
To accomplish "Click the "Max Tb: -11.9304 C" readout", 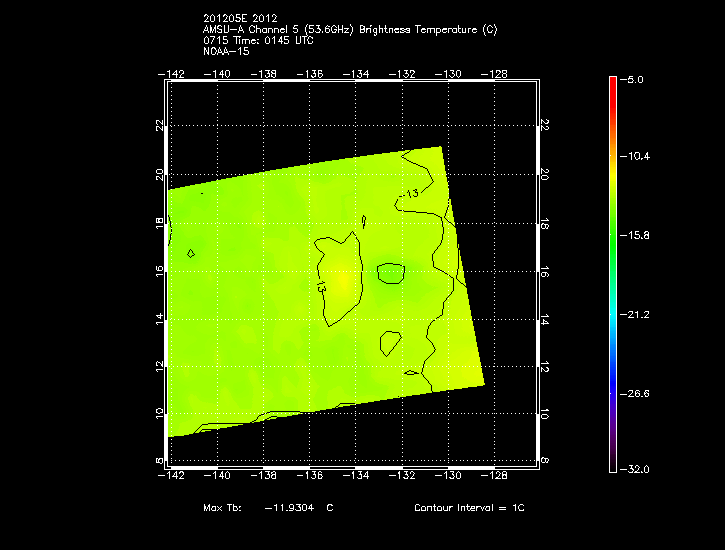I will coord(268,508).
